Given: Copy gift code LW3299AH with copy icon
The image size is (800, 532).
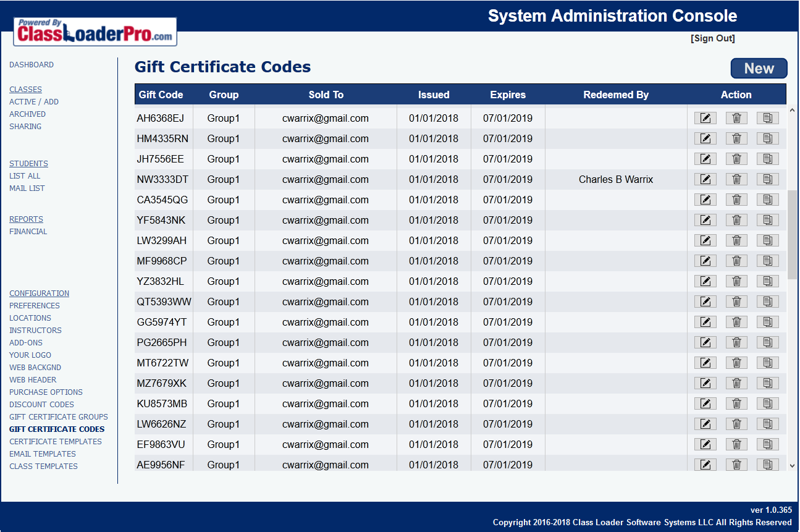Looking at the screenshot, I should click(x=767, y=240).
